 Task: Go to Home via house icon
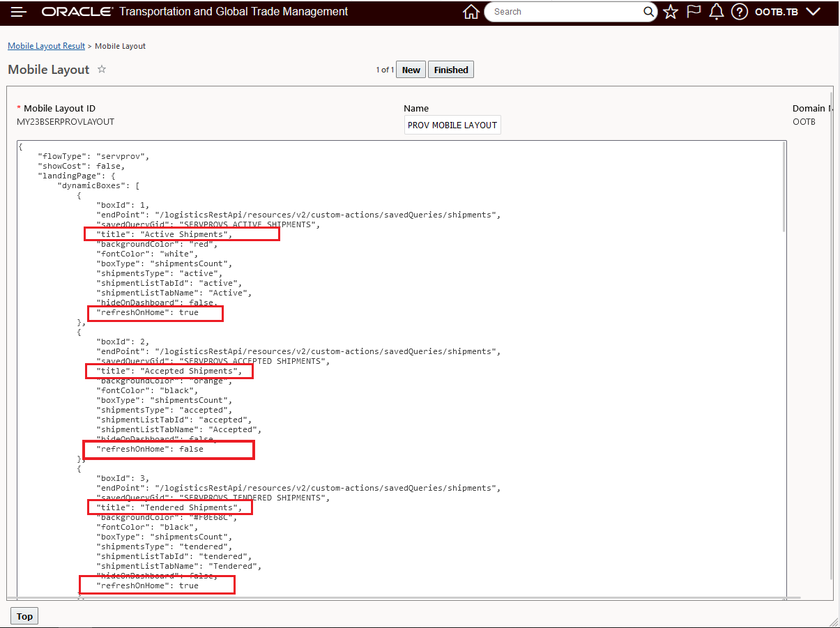471,12
